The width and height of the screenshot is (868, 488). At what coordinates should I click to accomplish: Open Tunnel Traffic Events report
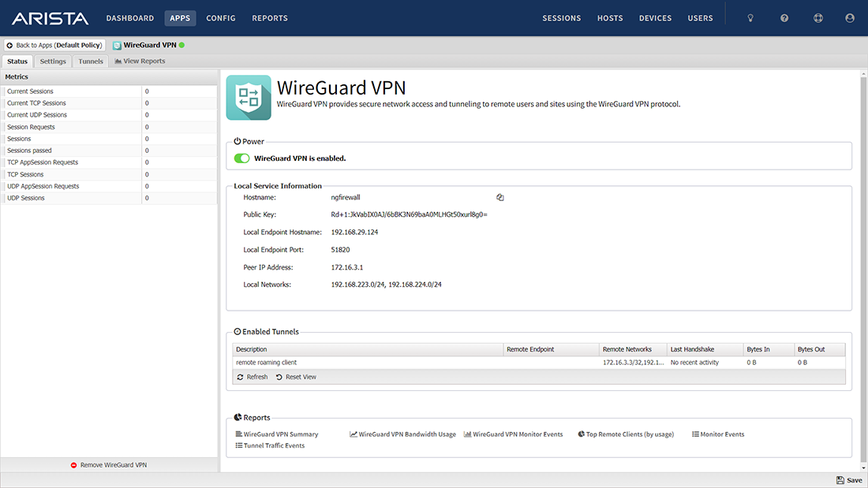coord(270,445)
